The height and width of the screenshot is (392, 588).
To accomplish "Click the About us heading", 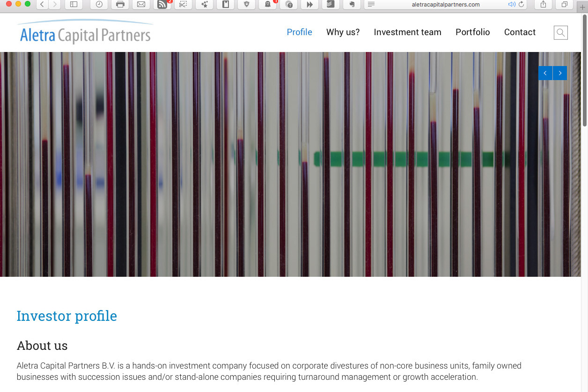I will (x=42, y=346).
